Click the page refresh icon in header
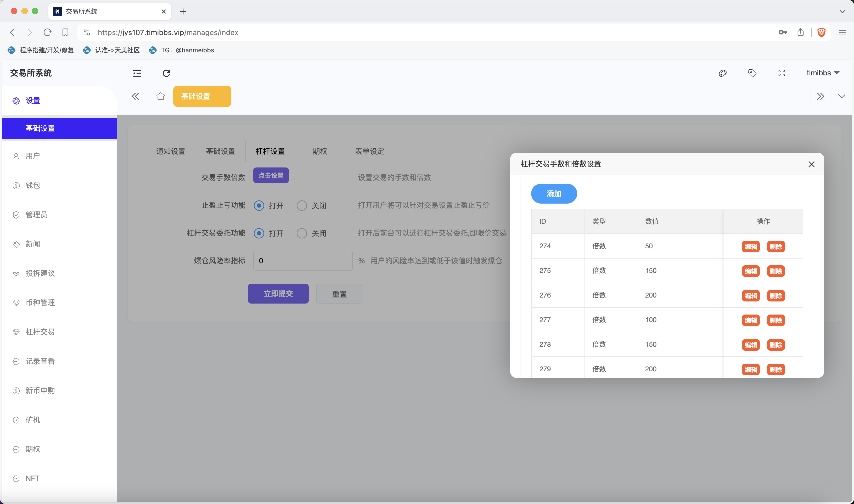Image resolution: width=854 pixels, height=504 pixels. [x=166, y=73]
